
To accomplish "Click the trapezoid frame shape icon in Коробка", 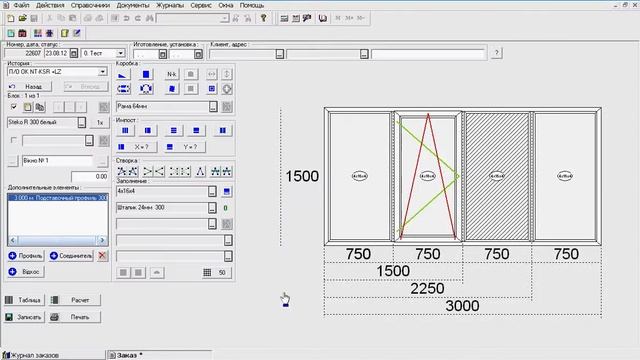I will 123,74.
